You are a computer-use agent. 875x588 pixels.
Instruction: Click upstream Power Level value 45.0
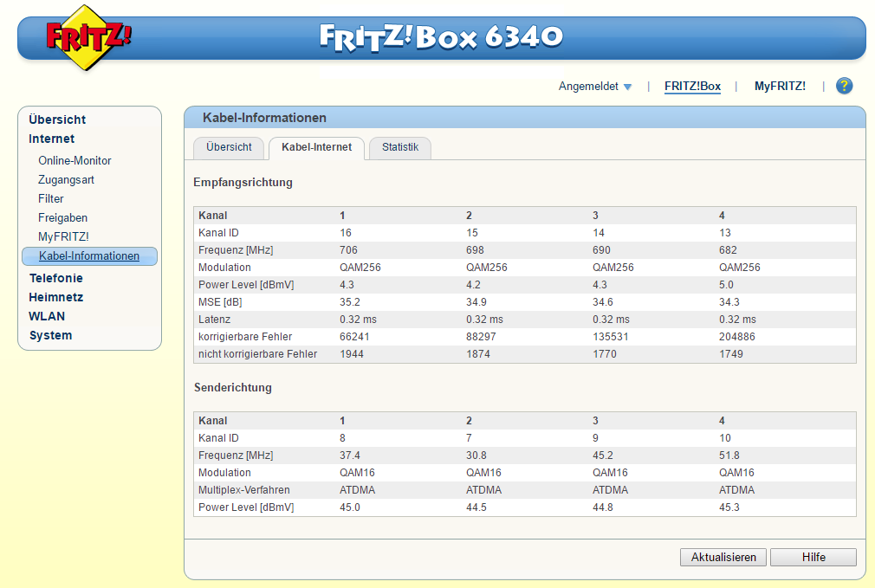[350, 507]
